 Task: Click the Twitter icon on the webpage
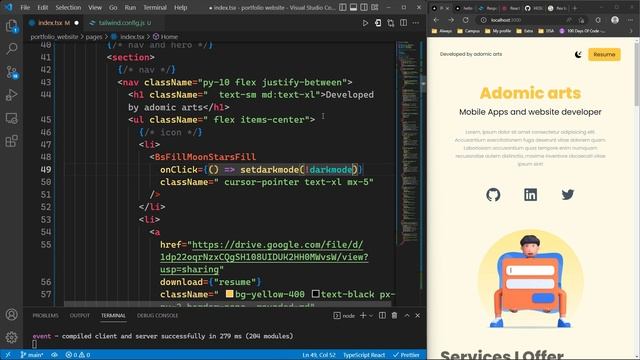click(x=567, y=195)
